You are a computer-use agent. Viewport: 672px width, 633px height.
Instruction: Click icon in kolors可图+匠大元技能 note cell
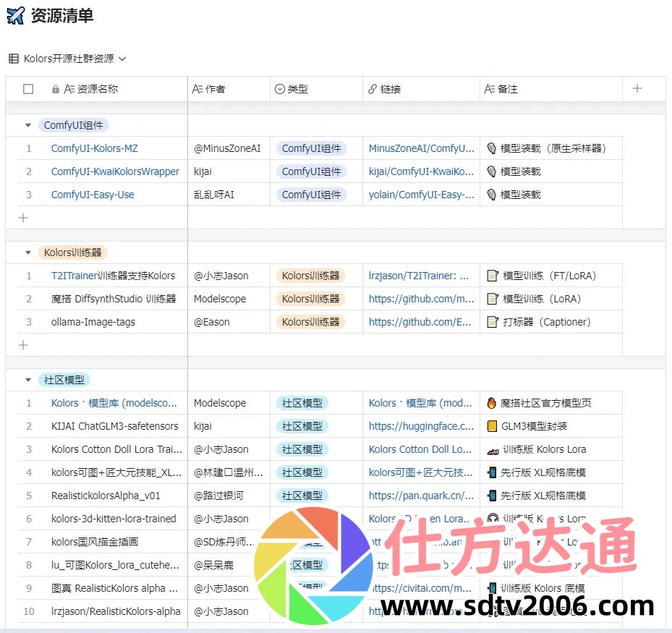point(492,472)
